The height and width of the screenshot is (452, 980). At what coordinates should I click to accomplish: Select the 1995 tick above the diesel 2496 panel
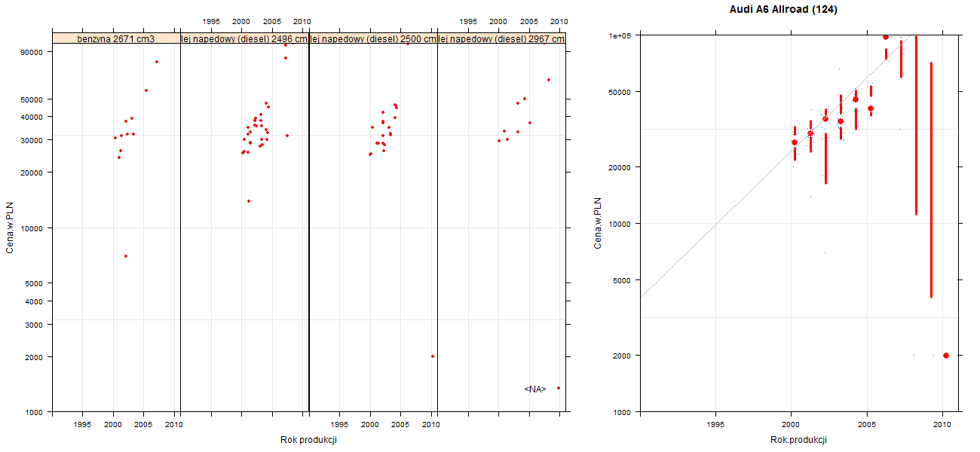coord(211,21)
